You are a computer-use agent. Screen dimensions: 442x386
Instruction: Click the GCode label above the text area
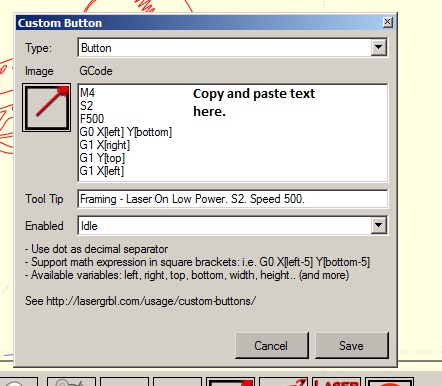[96, 71]
